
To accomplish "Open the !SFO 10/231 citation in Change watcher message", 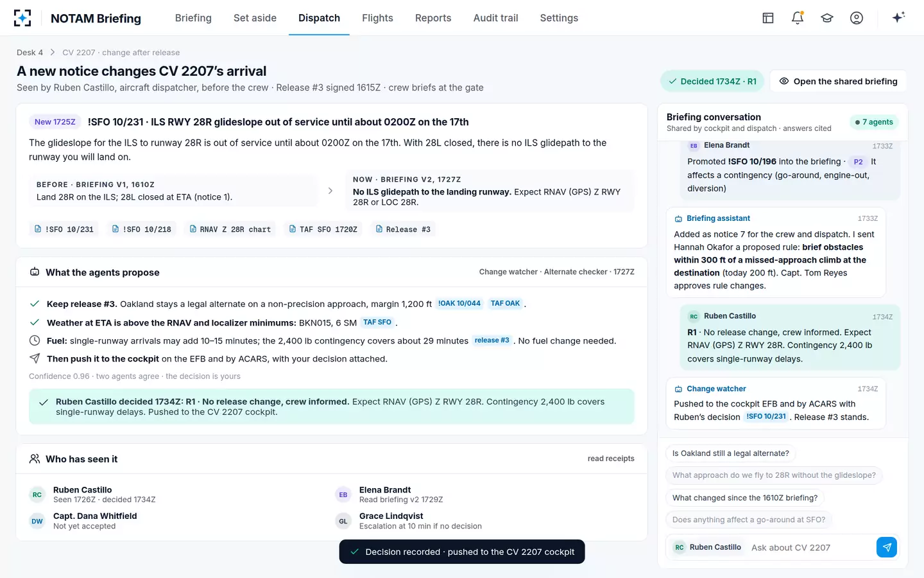I will pos(766,417).
